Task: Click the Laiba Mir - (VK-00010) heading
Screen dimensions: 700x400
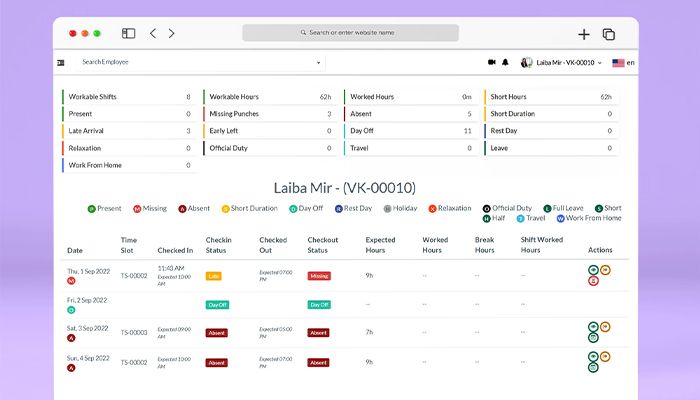Action: 345,188
